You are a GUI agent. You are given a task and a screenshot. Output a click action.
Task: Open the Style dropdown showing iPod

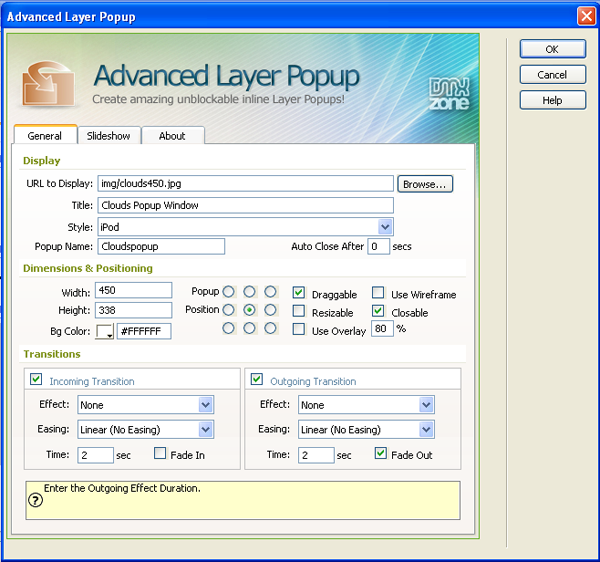click(385, 227)
